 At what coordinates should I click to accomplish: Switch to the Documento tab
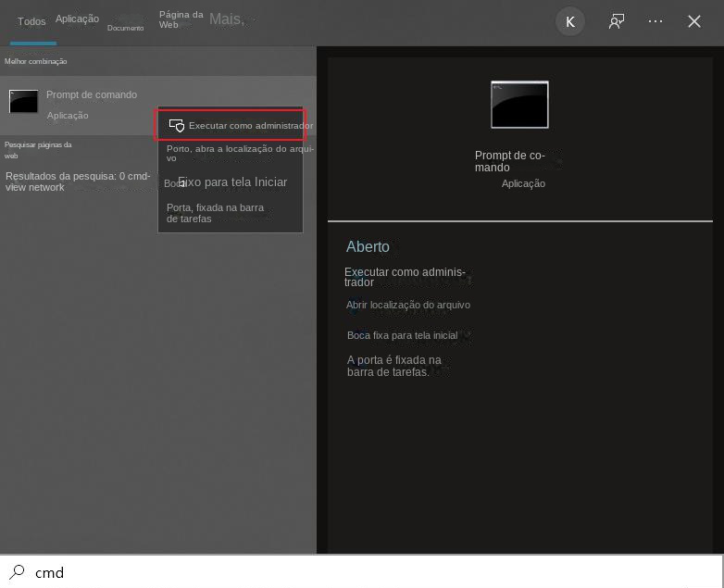click(x=126, y=28)
